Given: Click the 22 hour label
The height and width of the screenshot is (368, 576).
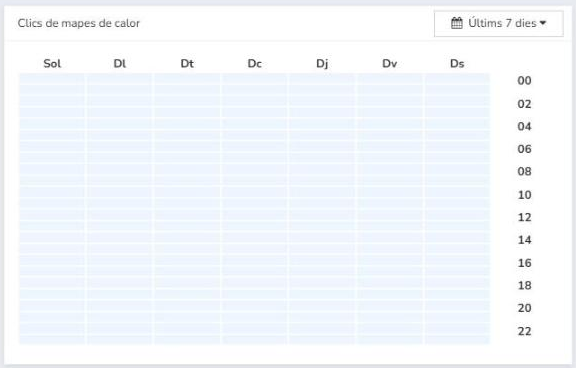Looking at the screenshot, I should (x=524, y=331).
